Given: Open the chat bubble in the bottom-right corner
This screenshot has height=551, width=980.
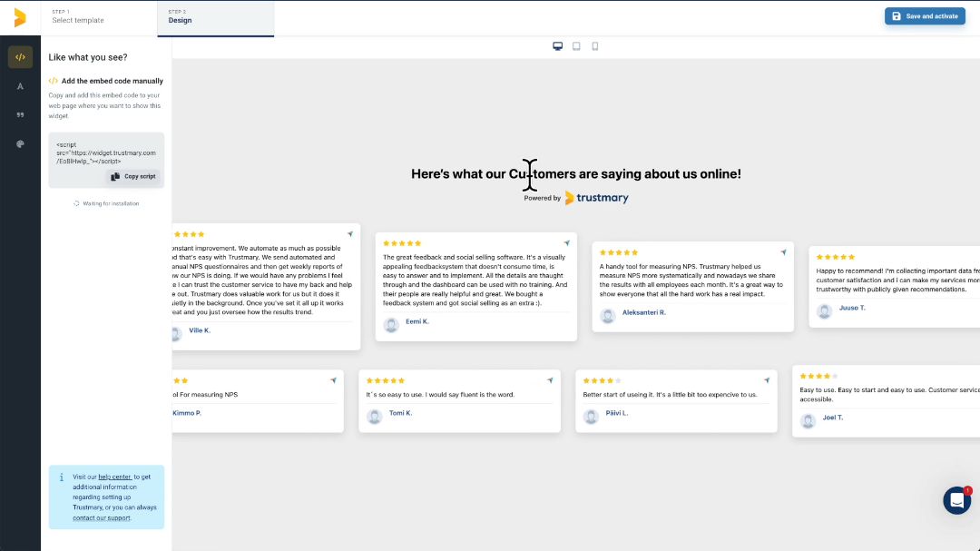Looking at the screenshot, I should pyautogui.click(x=957, y=500).
